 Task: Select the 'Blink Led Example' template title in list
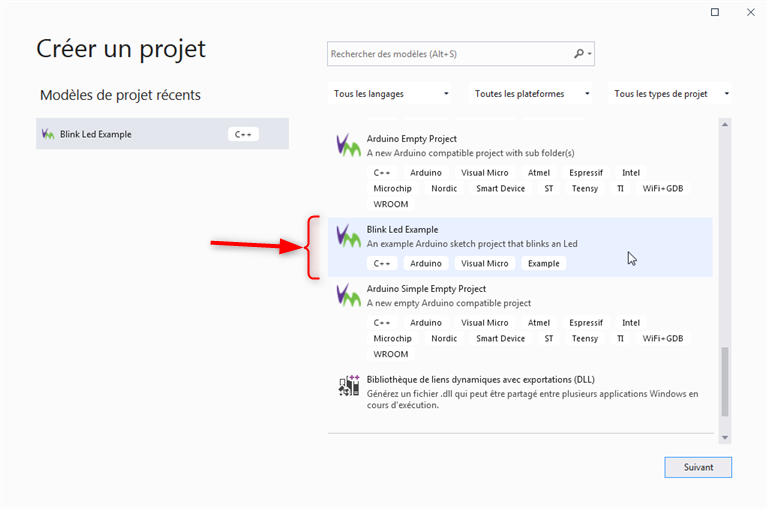[x=402, y=229]
